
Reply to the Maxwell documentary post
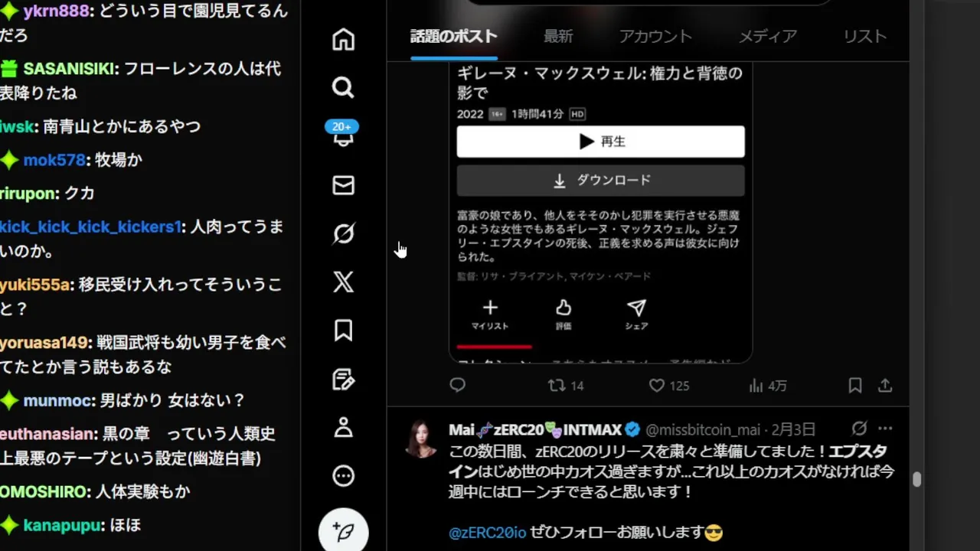(457, 386)
